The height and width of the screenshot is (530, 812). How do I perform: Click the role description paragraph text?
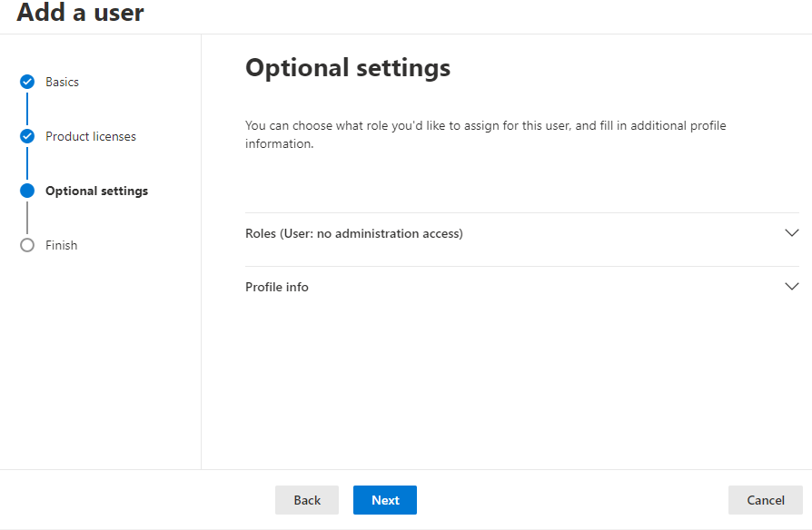pos(485,134)
